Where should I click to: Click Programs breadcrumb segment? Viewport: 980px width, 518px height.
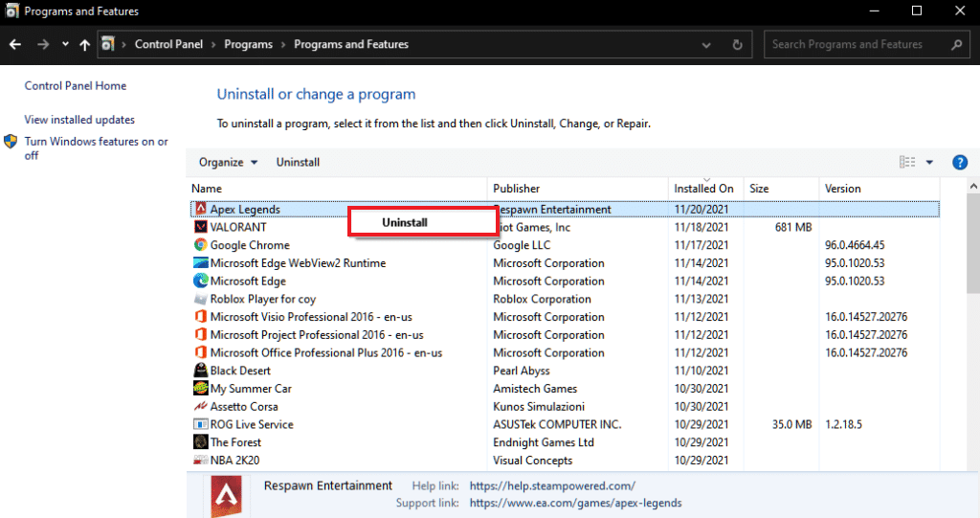pyautogui.click(x=248, y=44)
